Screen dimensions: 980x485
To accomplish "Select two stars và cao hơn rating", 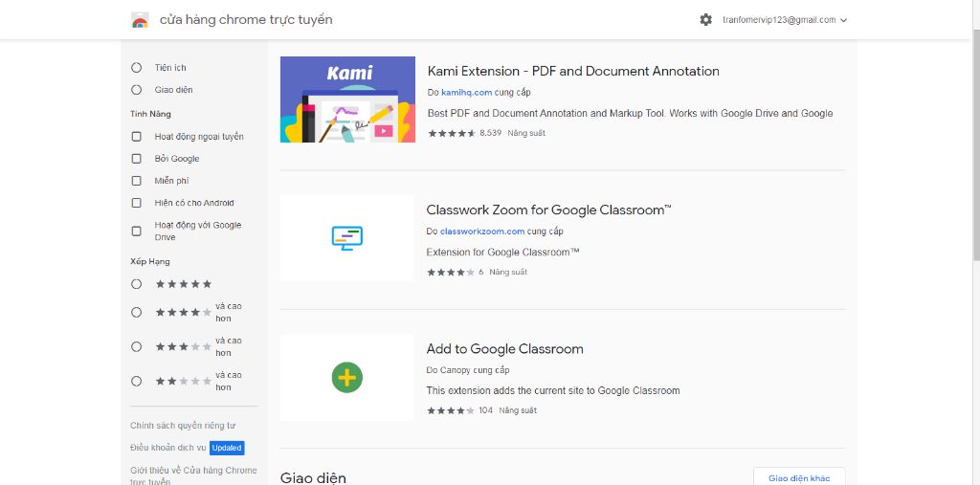I will 136,381.
